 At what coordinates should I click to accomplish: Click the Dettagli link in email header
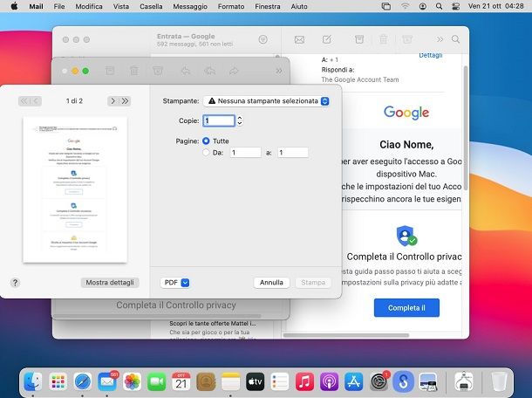pyautogui.click(x=430, y=55)
